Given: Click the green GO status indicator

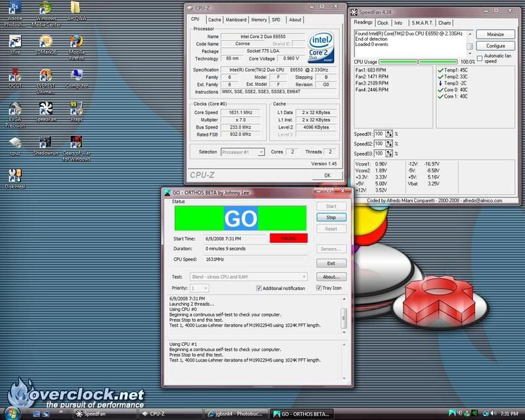Looking at the screenshot, I should (240, 219).
